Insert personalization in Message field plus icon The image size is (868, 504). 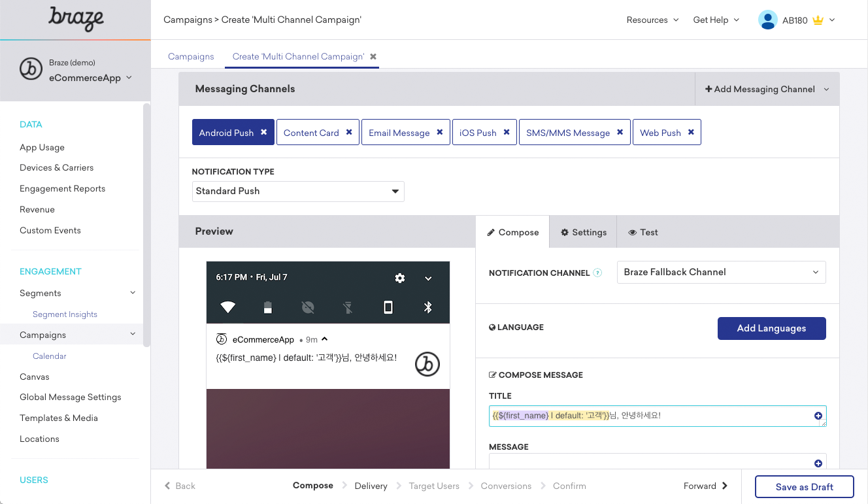point(818,463)
